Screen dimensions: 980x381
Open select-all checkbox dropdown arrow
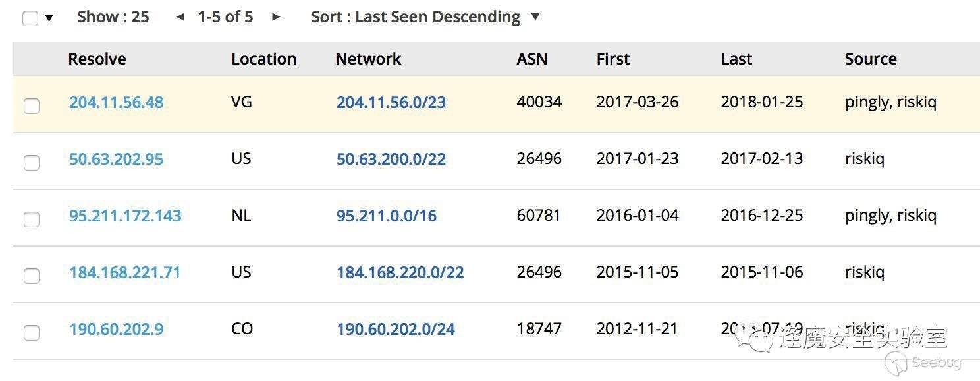click(x=49, y=18)
